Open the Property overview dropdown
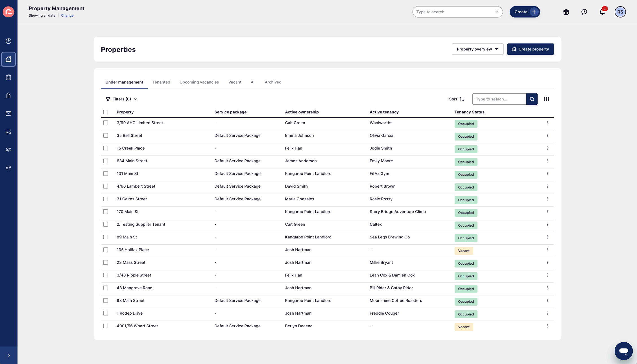The image size is (637, 364). [477, 49]
